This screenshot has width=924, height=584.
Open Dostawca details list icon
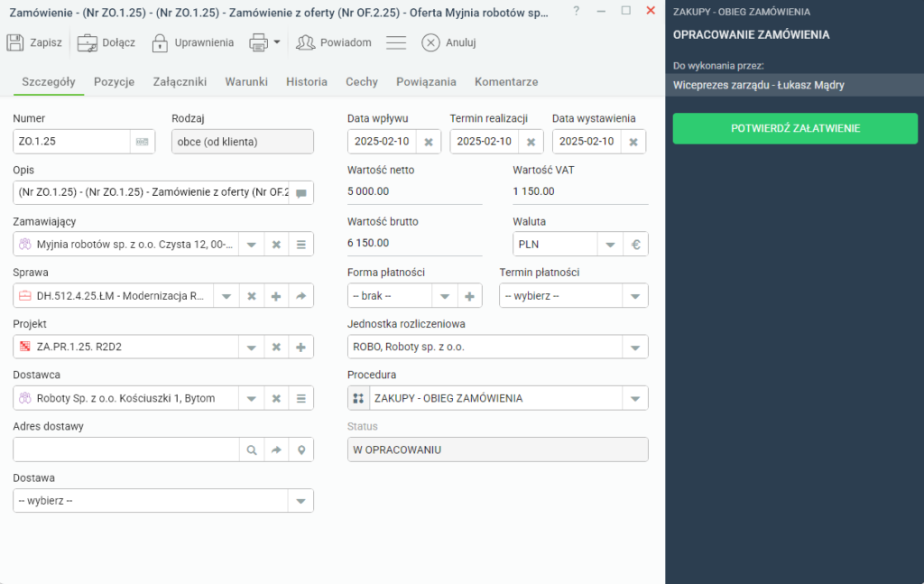tap(301, 398)
